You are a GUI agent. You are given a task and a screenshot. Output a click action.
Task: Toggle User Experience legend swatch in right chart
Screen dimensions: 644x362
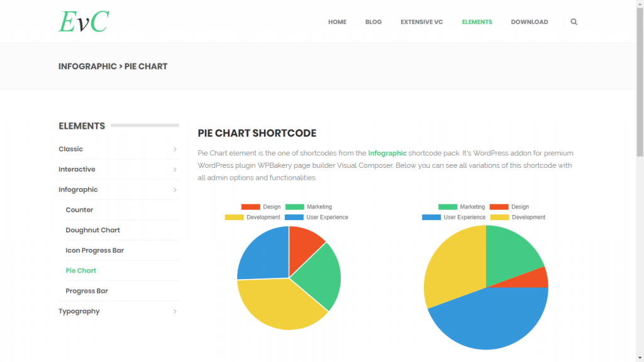[431, 217]
